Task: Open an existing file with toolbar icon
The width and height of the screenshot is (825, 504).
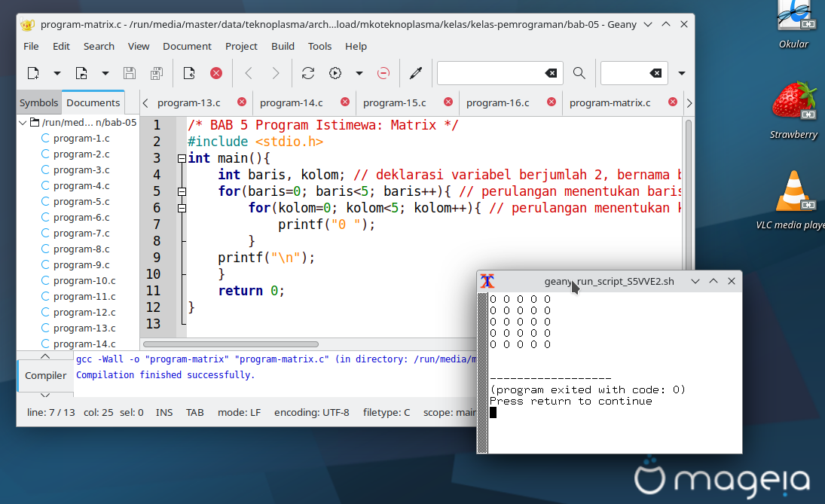Action: click(x=81, y=73)
